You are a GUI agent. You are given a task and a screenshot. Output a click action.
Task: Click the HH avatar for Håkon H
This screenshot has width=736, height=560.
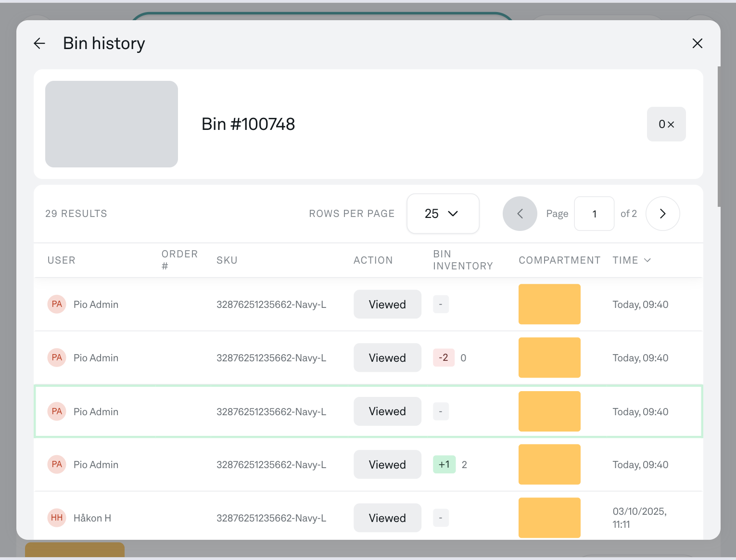(x=57, y=518)
